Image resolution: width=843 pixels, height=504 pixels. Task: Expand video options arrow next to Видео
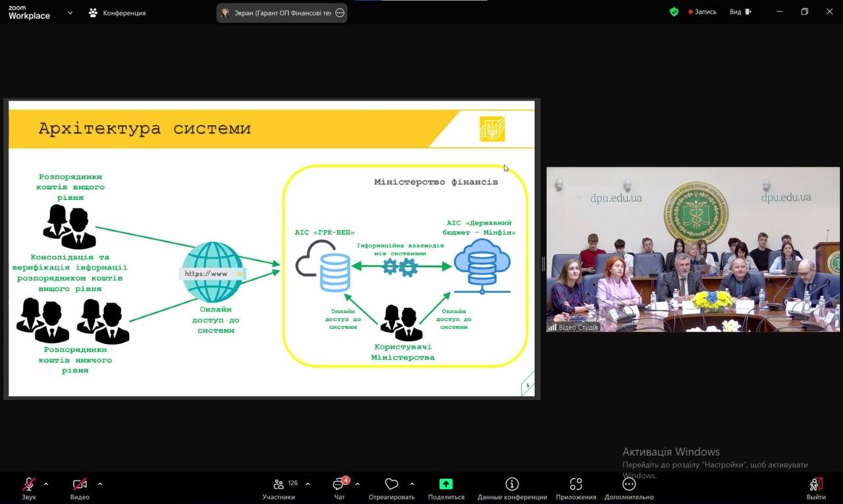point(100,484)
